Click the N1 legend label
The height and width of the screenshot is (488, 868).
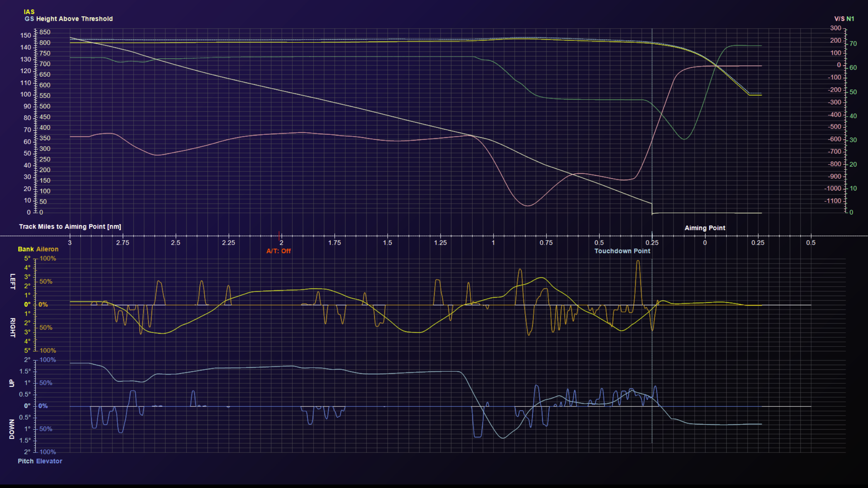pos(850,19)
